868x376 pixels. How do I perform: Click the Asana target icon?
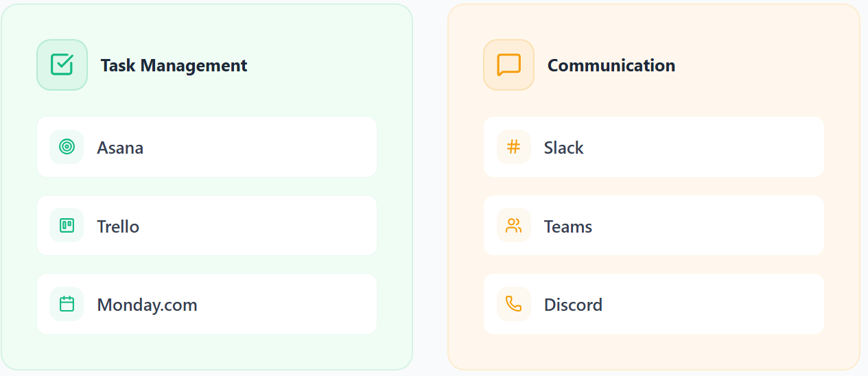coord(67,147)
